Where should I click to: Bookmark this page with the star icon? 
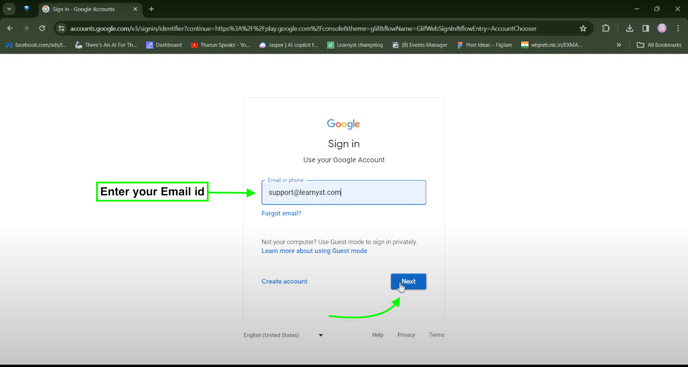click(x=583, y=29)
